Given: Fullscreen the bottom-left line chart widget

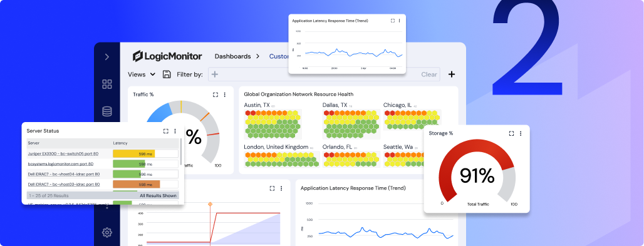Looking at the screenshot, I should tap(272, 188).
